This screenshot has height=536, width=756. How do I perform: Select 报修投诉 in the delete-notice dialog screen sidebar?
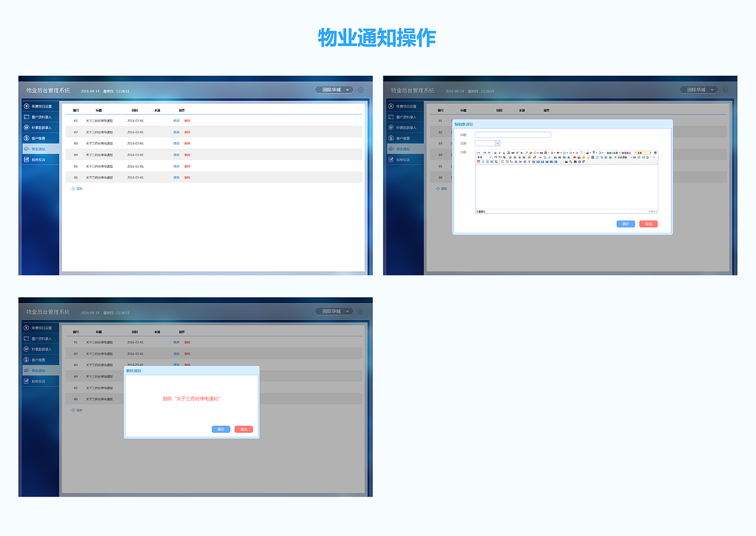coord(41,381)
